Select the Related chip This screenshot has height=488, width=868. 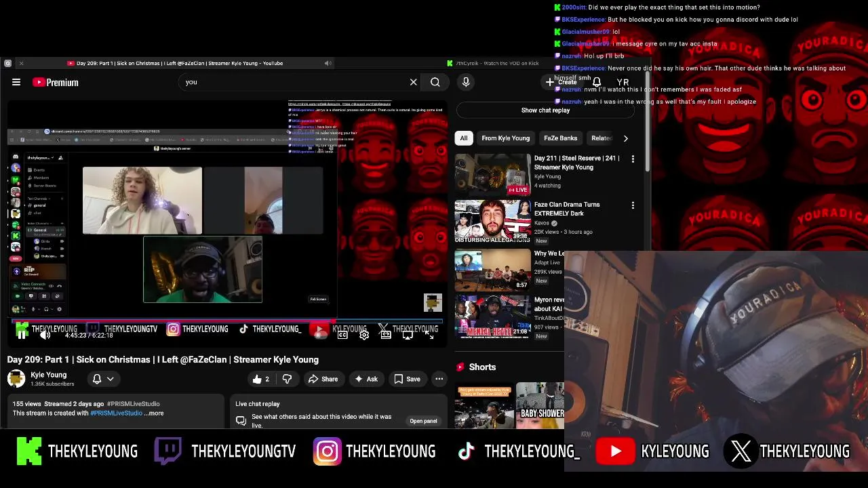coord(601,138)
